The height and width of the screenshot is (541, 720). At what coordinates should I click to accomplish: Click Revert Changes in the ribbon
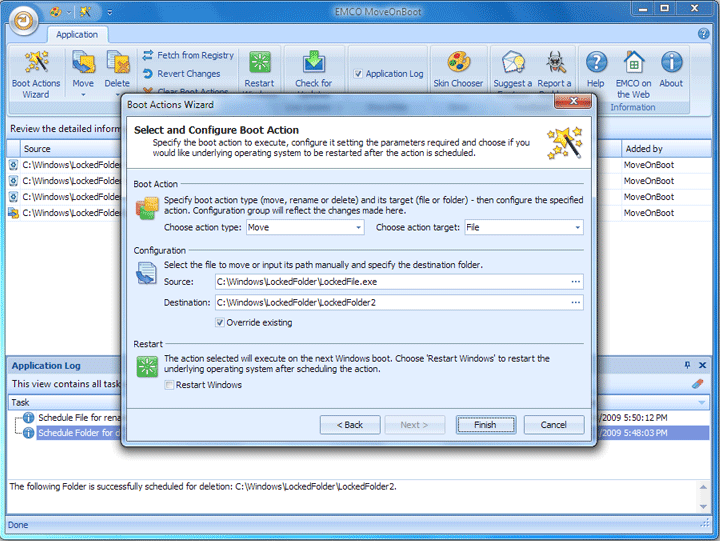(181, 73)
